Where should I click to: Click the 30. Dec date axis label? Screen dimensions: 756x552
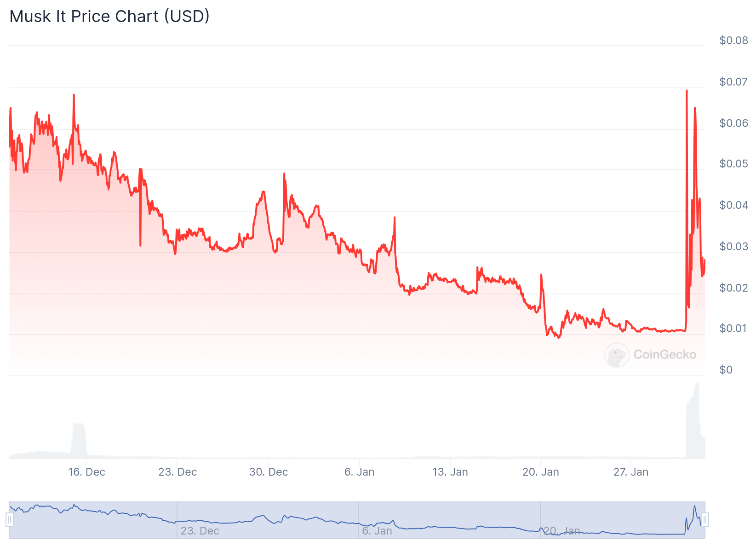click(x=269, y=472)
